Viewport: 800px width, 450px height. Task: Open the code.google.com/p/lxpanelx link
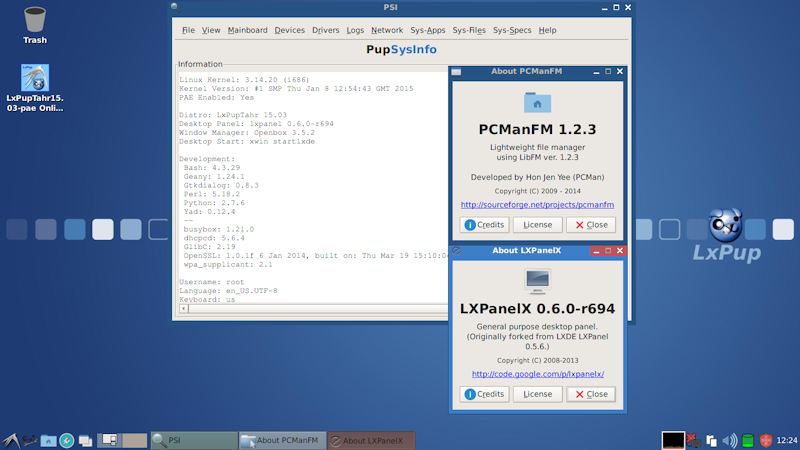[x=538, y=374]
